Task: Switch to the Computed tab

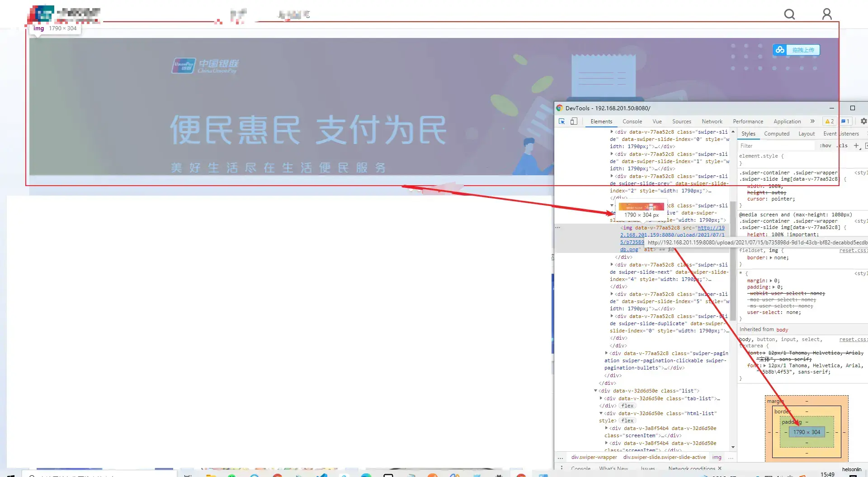Action: pos(777,134)
